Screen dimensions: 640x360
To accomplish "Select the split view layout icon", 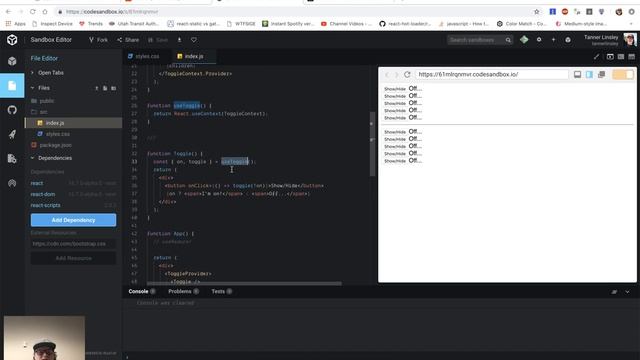I will [x=621, y=57].
